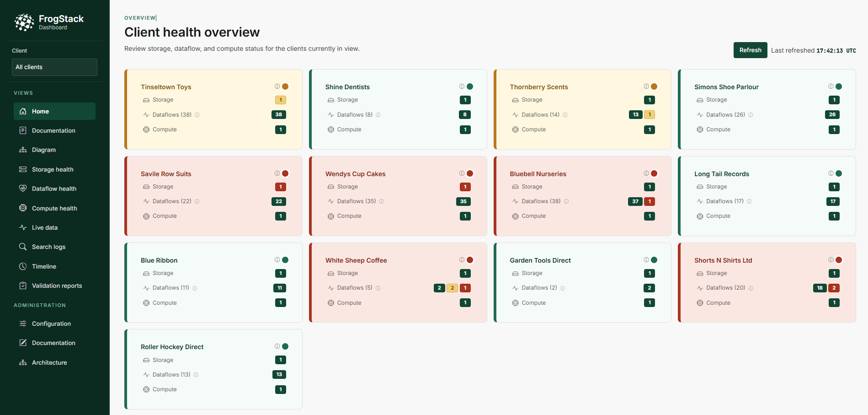The image size is (868, 415).
Task: Open Documentation under Views
Action: pos(54,130)
